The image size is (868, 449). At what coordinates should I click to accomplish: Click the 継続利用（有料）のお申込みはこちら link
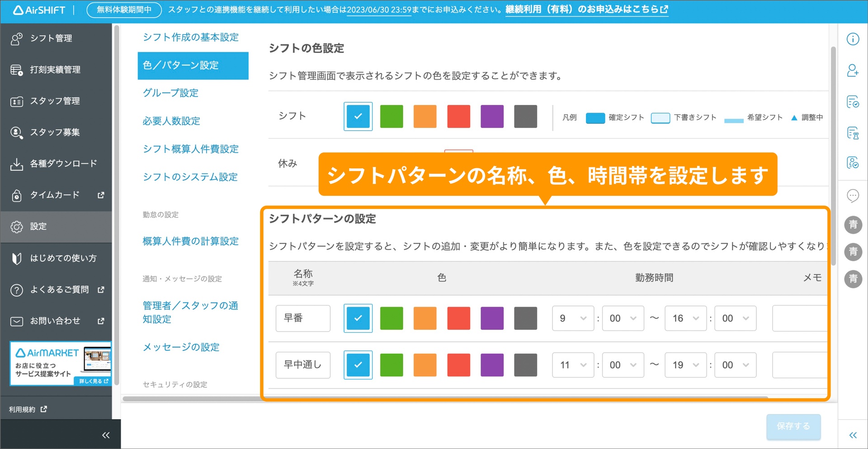[582, 9]
